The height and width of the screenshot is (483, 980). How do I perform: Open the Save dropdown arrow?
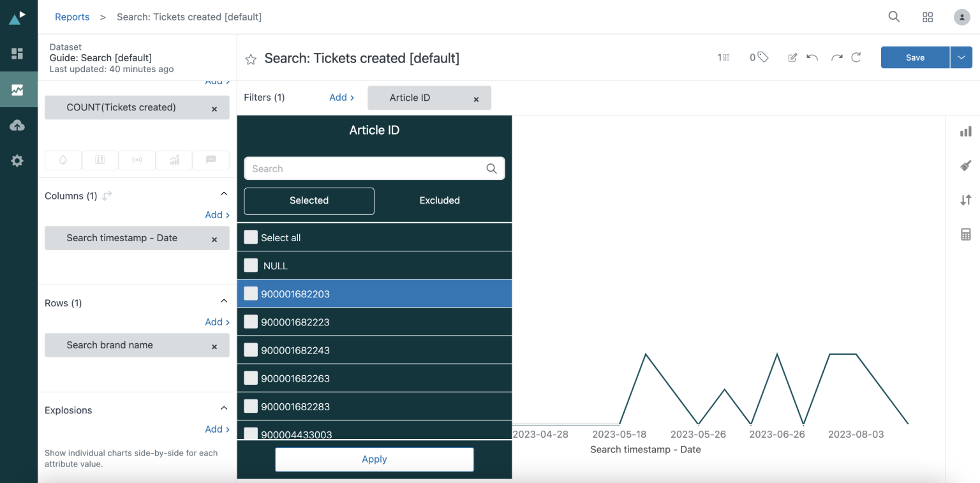[x=961, y=57]
